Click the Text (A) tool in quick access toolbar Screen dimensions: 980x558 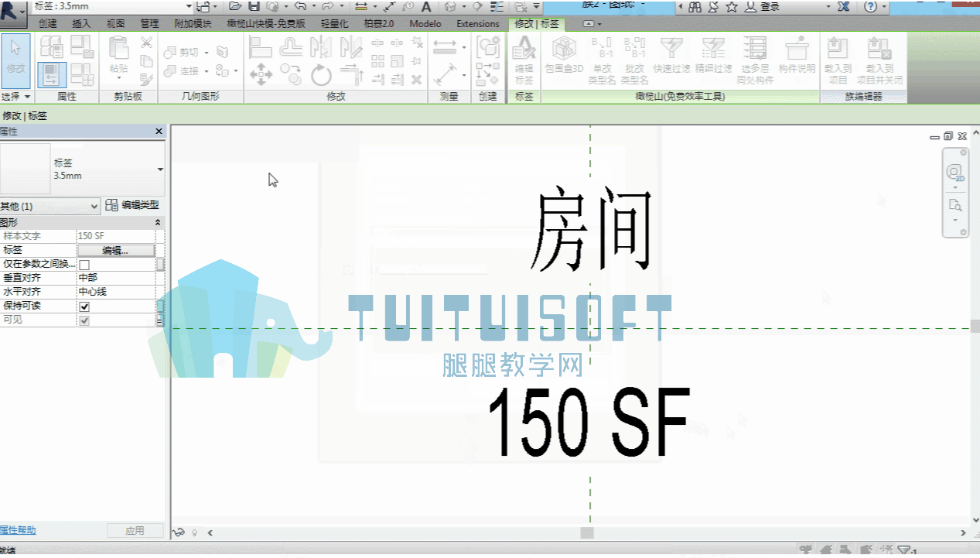(x=425, y=6)
